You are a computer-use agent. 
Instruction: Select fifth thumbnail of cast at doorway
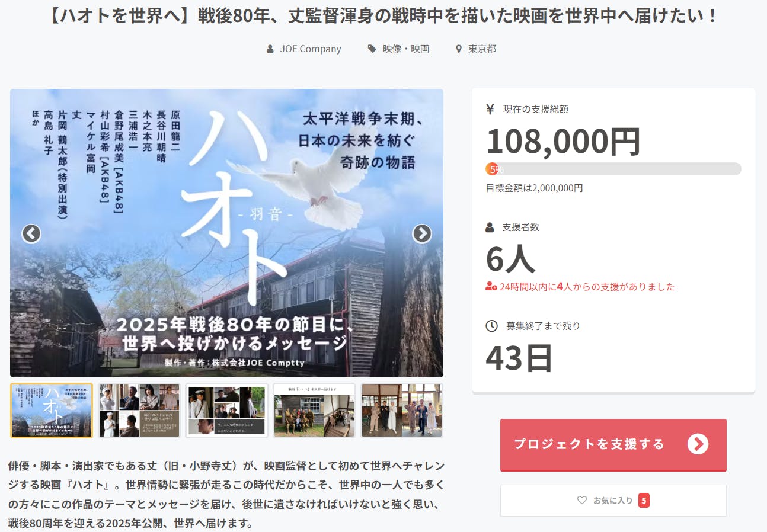pyautogui.click(x=402, y=411)
